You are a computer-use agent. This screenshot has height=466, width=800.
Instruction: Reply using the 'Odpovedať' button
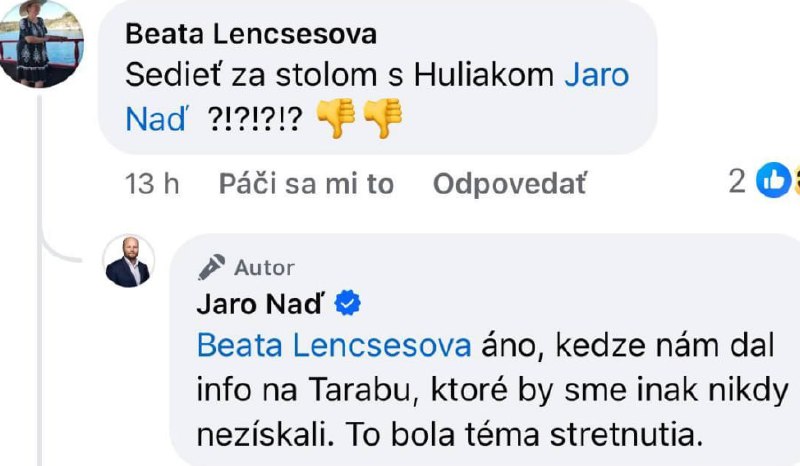(510, 184)
